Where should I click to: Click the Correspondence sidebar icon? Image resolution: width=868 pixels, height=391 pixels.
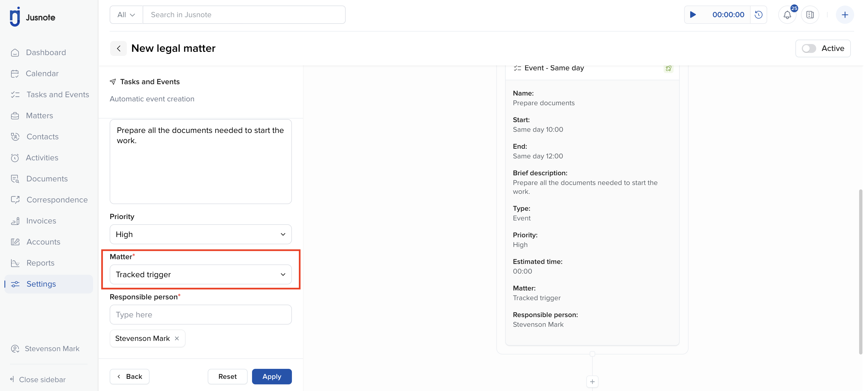15,200
